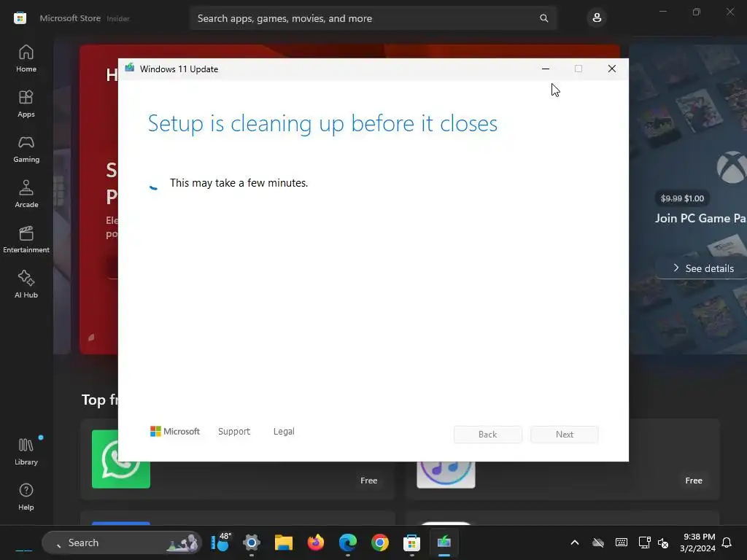747x560 pixels.
Task: Click the search magnifier icon in Store
Action: pyautogui.click(x=543, y=18)
